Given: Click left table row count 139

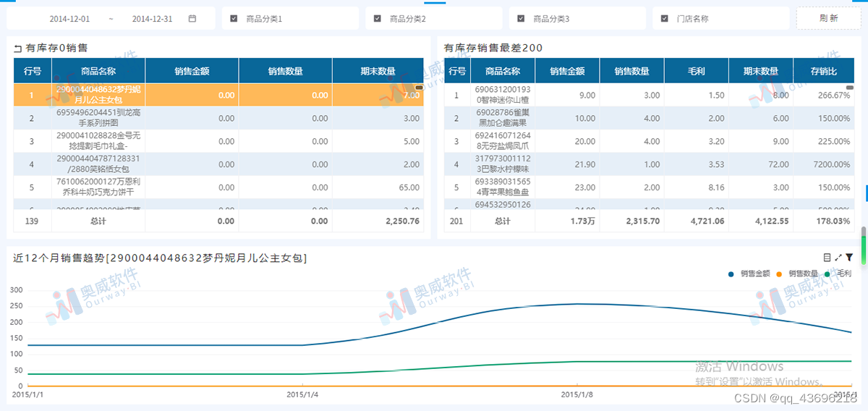Looking at the screenshot, I should tap(32, 221).
